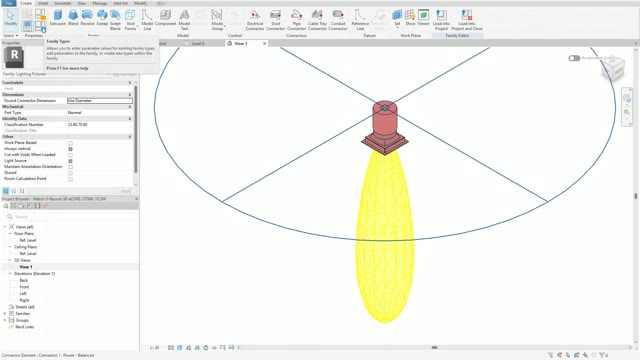Start the Model Line tool
The width and height of the screenshot is (640, 360).
(147, 20)
